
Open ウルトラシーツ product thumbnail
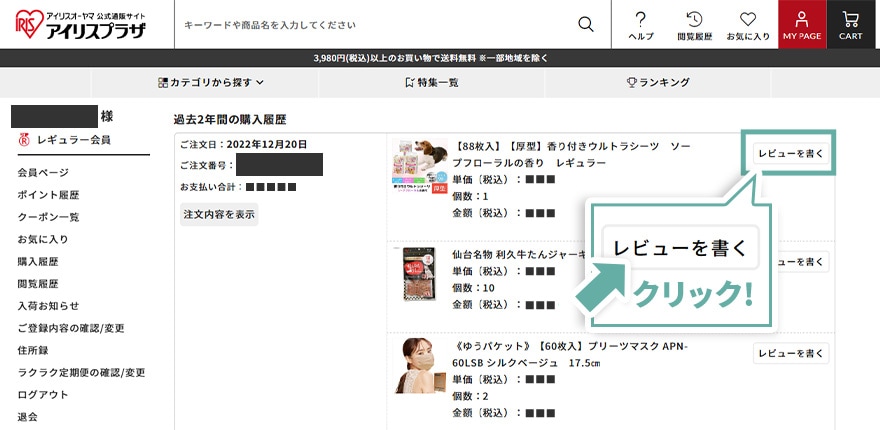click(420, 166)
